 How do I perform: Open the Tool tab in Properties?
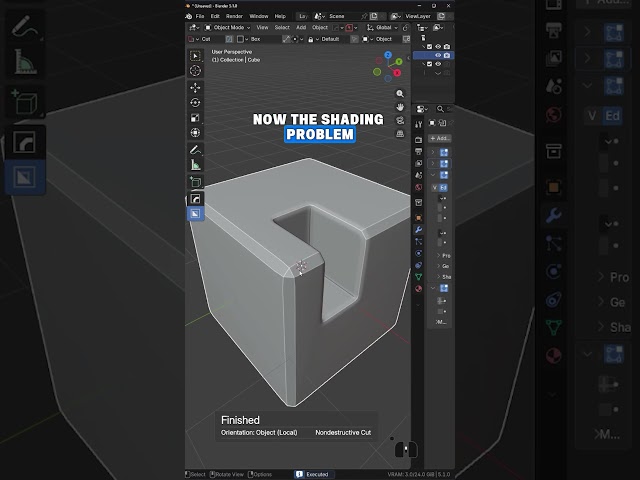418,124
